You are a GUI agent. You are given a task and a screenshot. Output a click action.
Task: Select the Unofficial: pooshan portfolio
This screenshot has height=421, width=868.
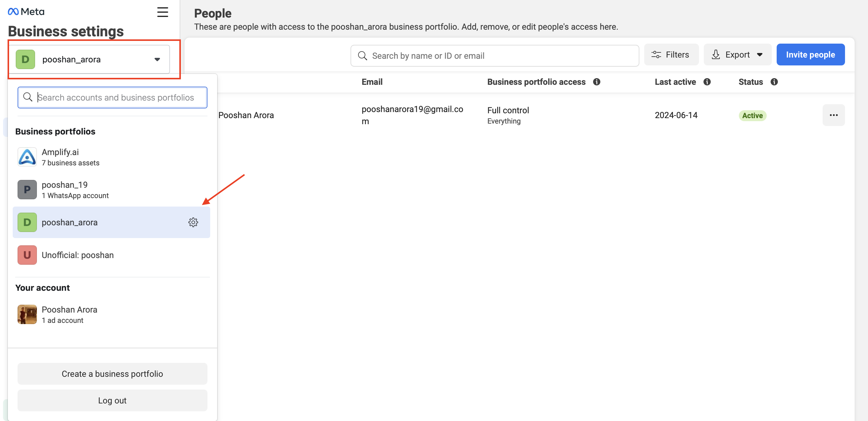(111, 255)
